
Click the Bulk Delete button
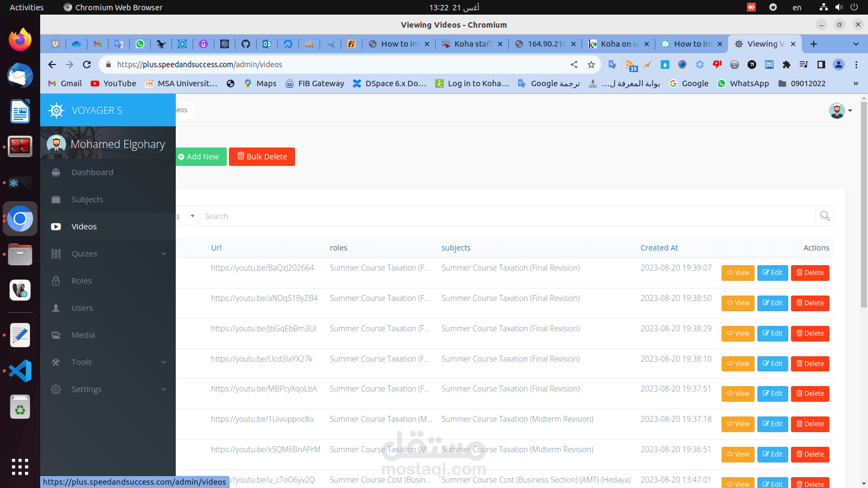pos(262,157)
